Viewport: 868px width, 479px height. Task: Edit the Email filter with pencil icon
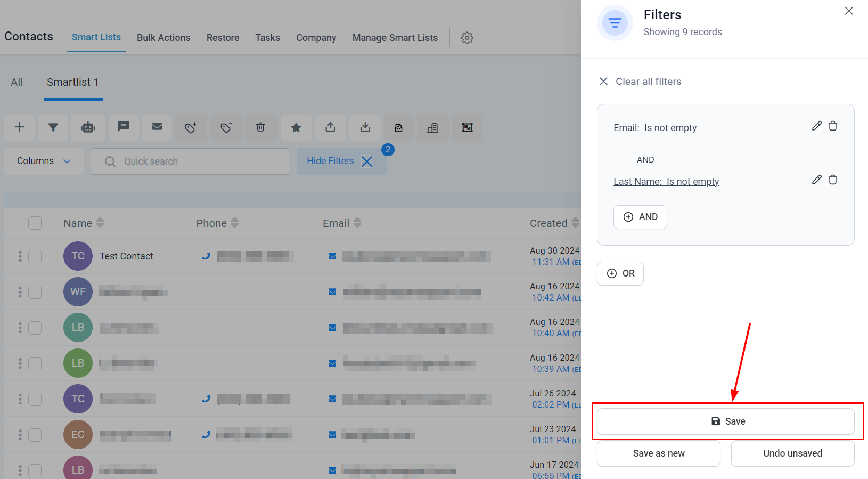[x=816, y=126]
